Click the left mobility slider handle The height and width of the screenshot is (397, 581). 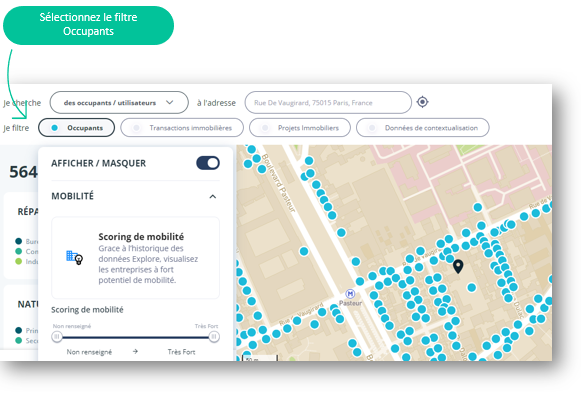(57, 337)
